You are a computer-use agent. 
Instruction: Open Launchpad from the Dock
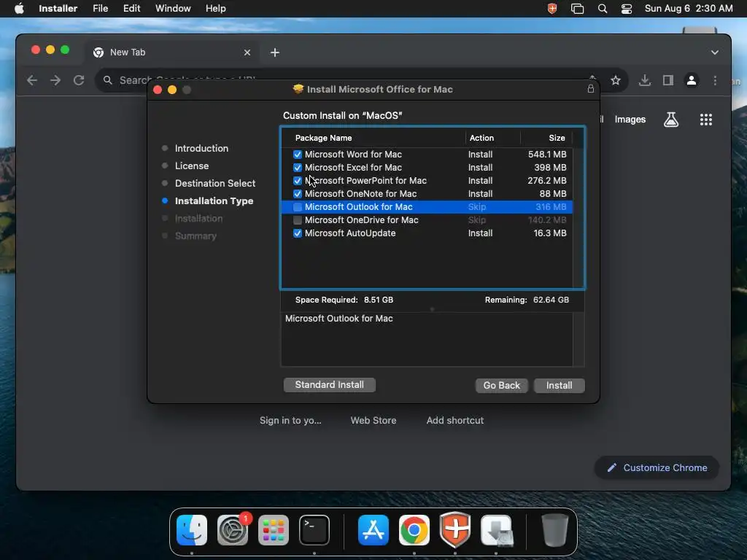coord(274,529)
